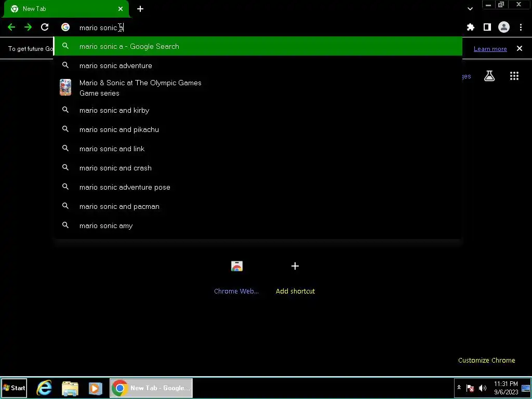532x399 pixels.
Task: Select the New Tab - Google Chrome taskbar button
Action: coord(151,388)
